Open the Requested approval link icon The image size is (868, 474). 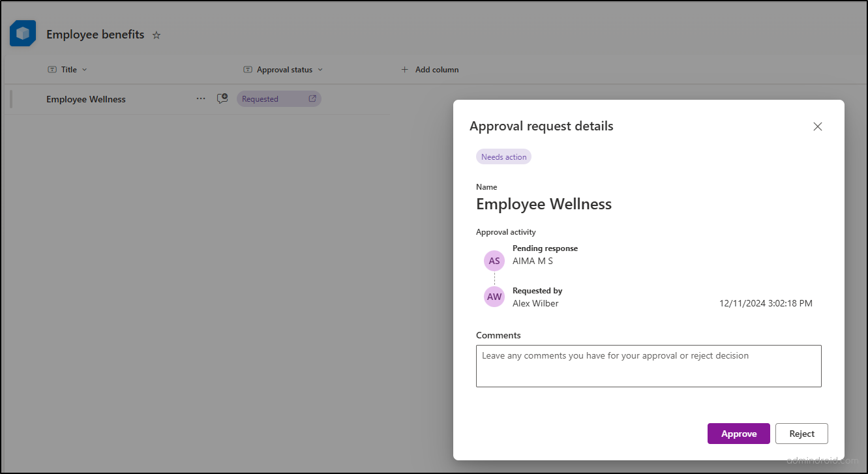click(312, 98)
